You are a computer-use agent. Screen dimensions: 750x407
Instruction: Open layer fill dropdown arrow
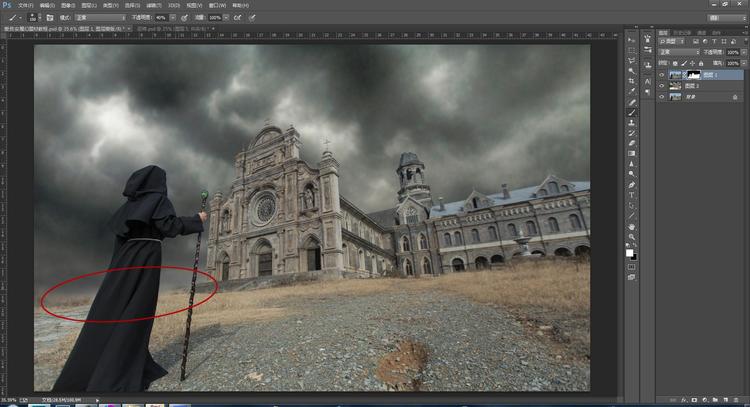744,63
